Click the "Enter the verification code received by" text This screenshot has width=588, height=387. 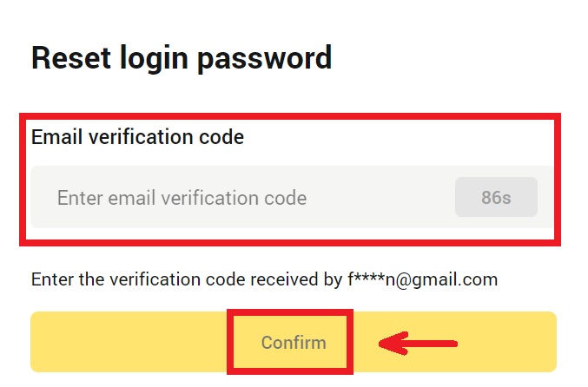(x=186, y=279)
